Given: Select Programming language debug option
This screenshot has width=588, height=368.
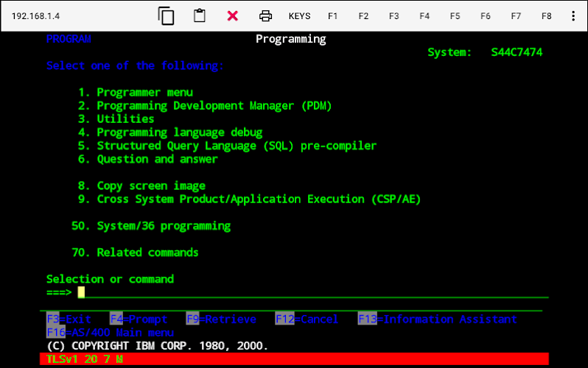Looking at the screenshot, I should point(170,132).
